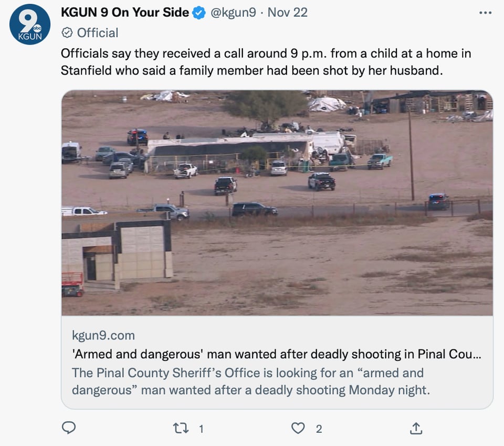Like the tweet with heart icon
This screenshot has width=504, height=446.
pyautogui.click(x=298, y=428)
